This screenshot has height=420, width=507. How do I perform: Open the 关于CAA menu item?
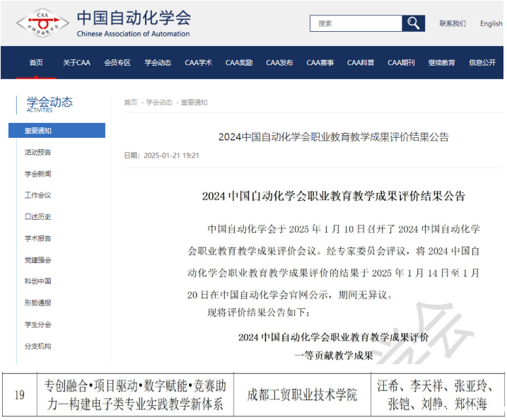point(76,62)
